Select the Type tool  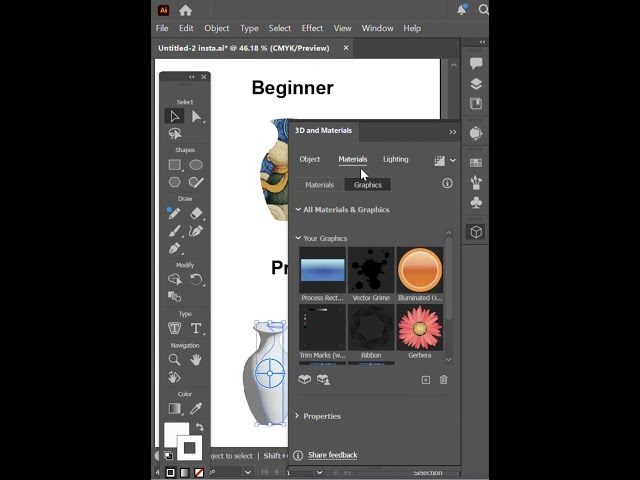point(196,328)
